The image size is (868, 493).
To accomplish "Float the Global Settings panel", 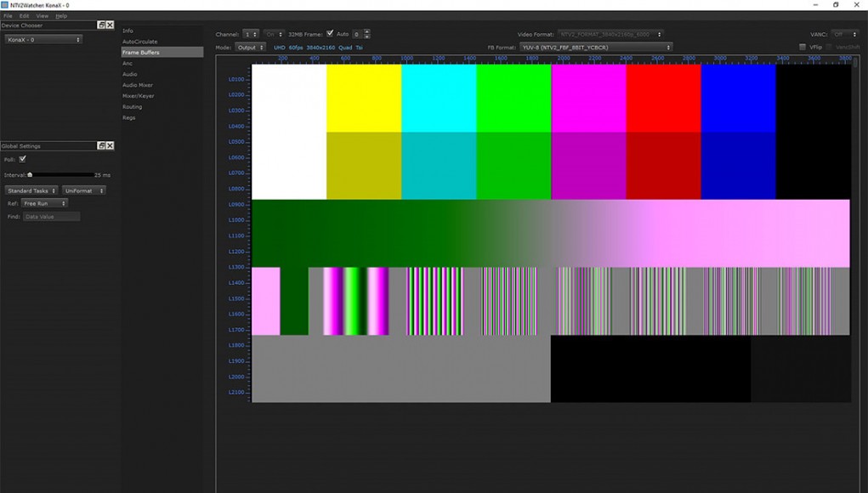I will pyautogui.click(x=101, y=145).
